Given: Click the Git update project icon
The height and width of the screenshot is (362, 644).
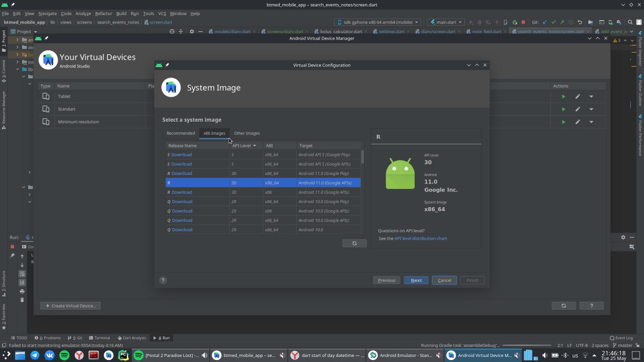Looking at the screenshot, I should pyautogui.click(x=544, y=22).
